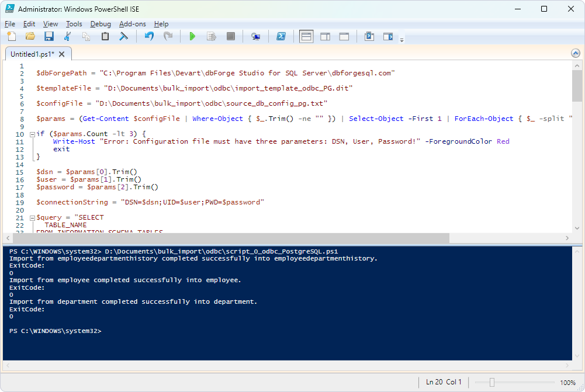585x392 pixels.
Task: Open the Add-ons menu
Action: click(x=133, y=24)
